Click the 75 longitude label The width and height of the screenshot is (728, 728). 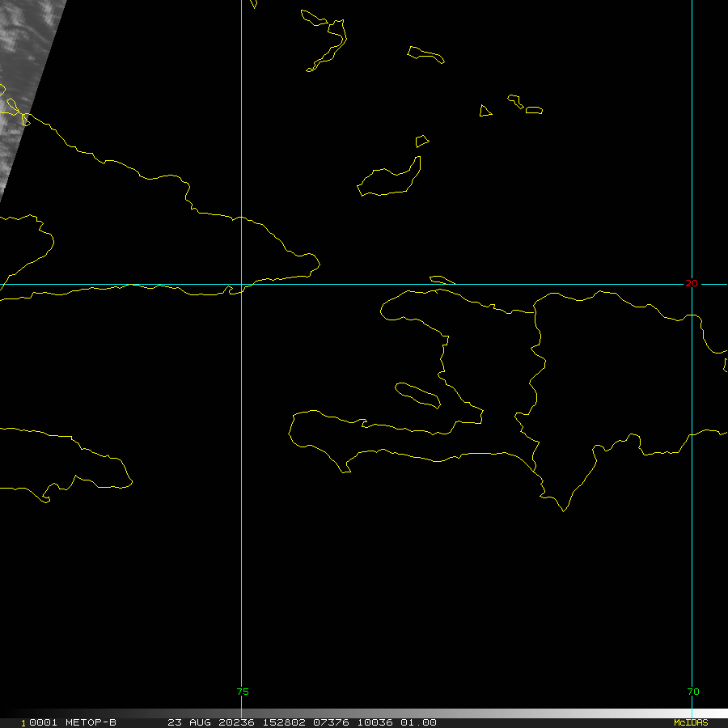click(x=243, y=692)
